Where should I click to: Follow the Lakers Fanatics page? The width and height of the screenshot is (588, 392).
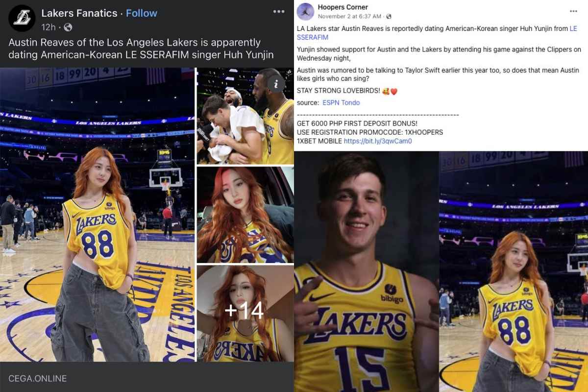142,13
